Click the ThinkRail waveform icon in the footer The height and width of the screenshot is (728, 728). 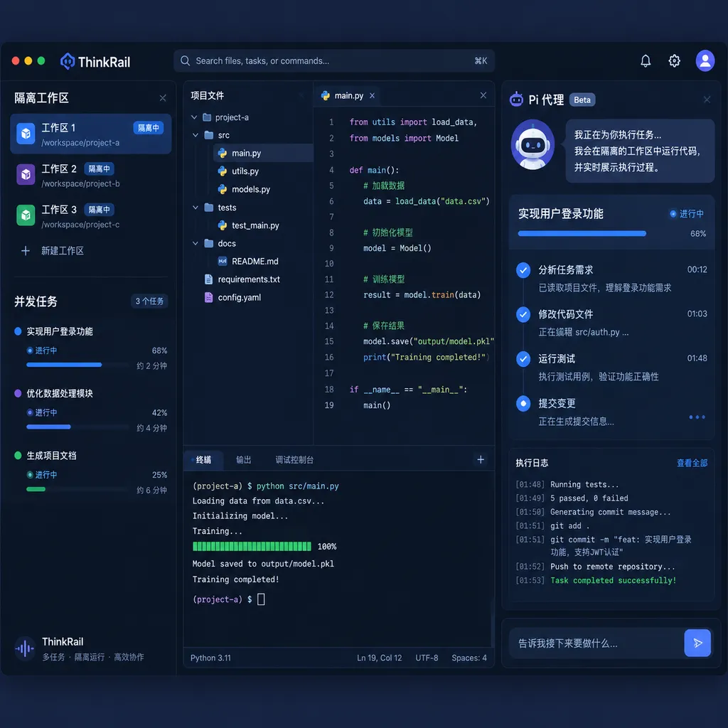(25, 648)
